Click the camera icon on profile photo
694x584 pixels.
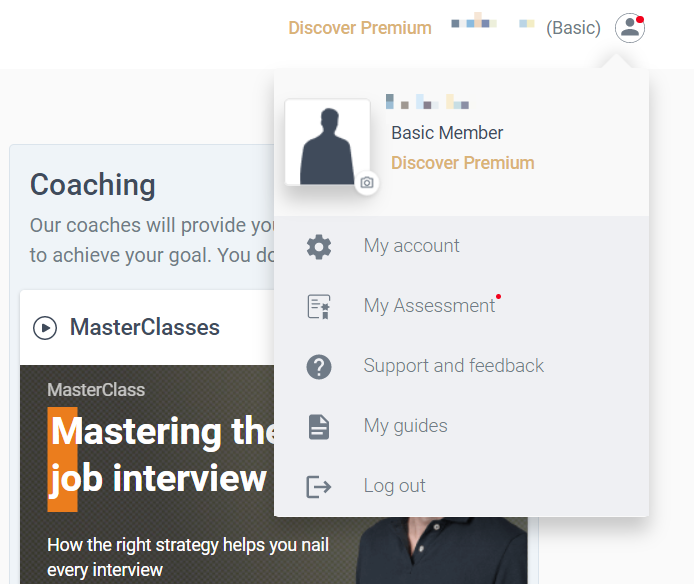click(x=367, y=182)
